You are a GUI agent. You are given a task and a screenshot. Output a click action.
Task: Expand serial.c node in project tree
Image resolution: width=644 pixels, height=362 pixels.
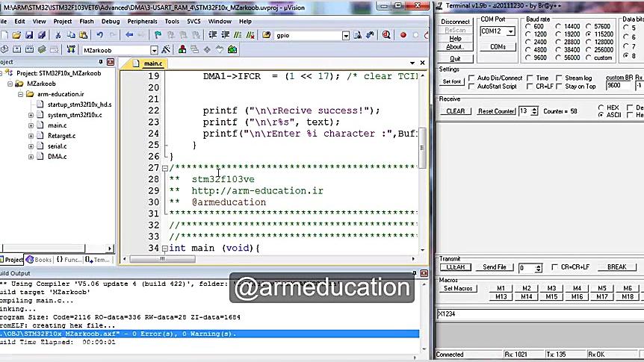(31, 146)
